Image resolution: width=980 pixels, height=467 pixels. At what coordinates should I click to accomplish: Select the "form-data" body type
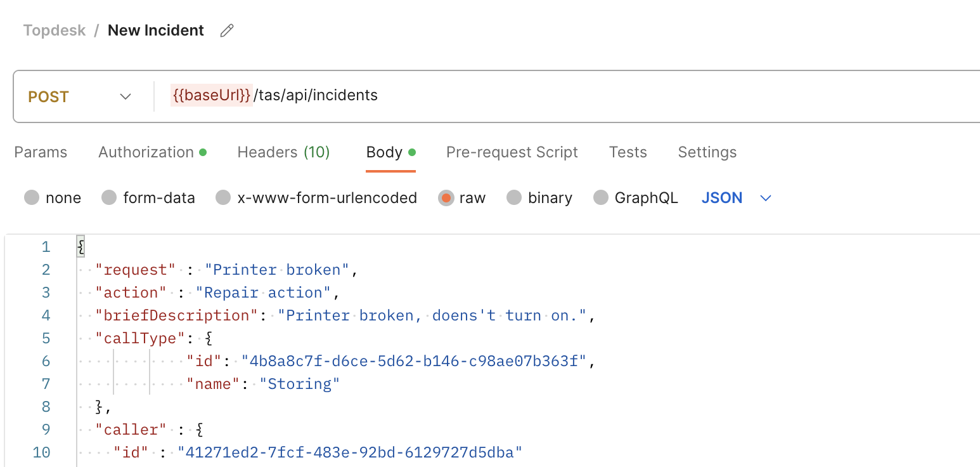pos(109,197)
